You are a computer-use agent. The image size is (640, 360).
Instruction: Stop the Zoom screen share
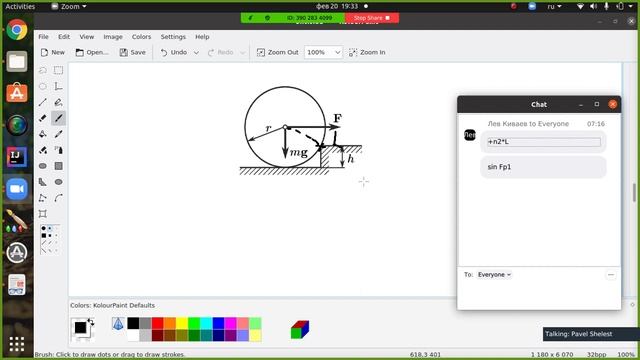pyautogui.click(x=372, y=18)
